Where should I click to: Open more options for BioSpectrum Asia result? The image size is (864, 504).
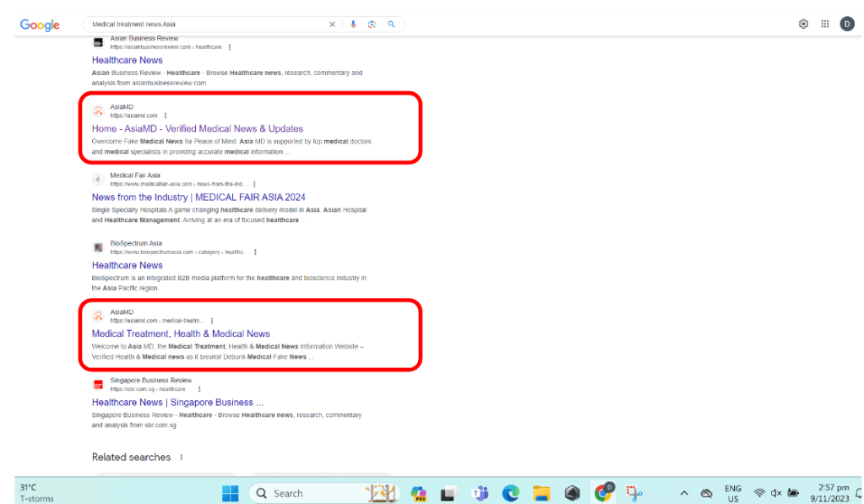pyautogui.click(x=255, y=252)
